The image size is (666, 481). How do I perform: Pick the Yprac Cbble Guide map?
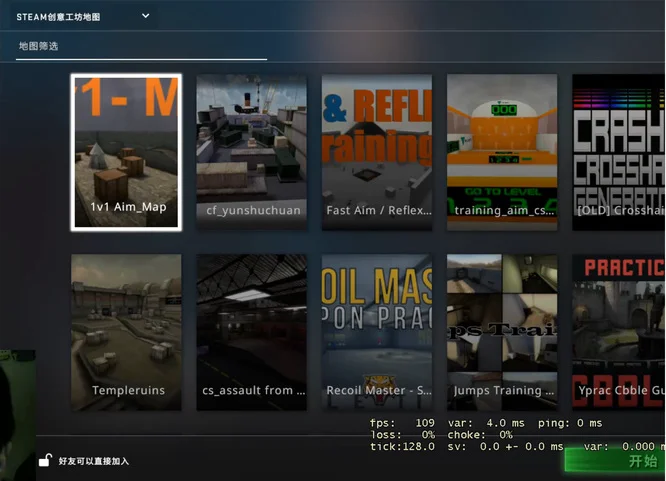click(x=619, y=332)
